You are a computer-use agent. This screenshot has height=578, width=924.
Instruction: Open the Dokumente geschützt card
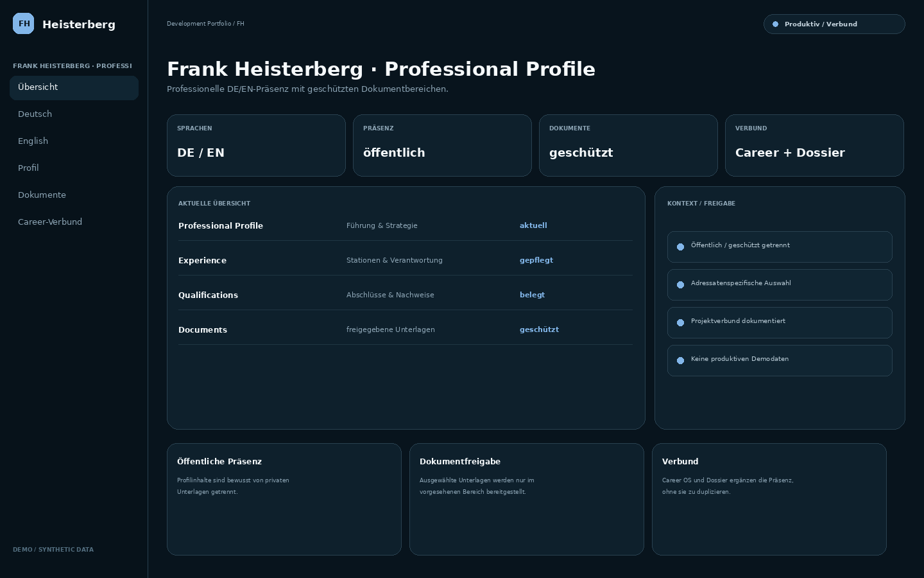(628, 145)
